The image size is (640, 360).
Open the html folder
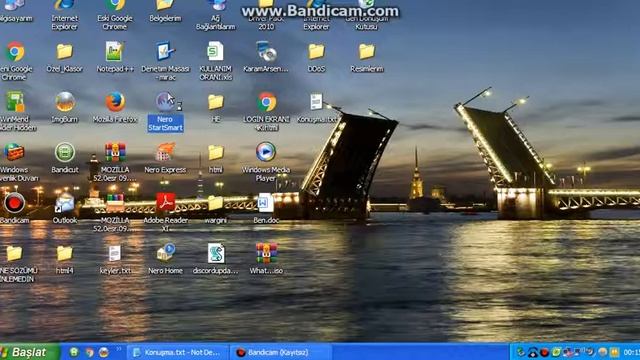[216, 158]
